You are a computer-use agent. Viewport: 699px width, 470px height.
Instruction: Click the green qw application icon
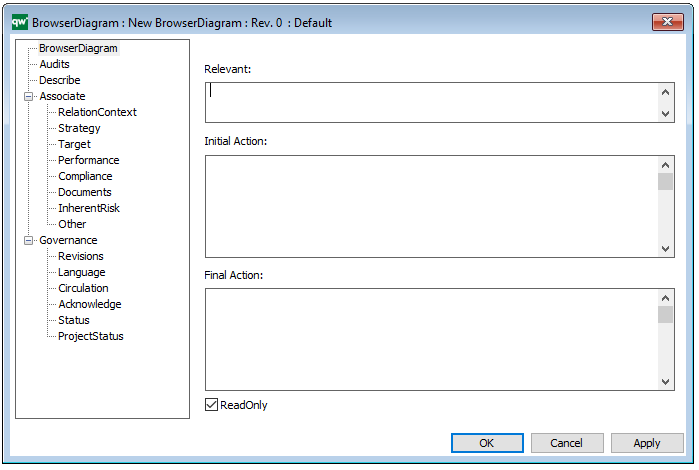pos(20,22)
